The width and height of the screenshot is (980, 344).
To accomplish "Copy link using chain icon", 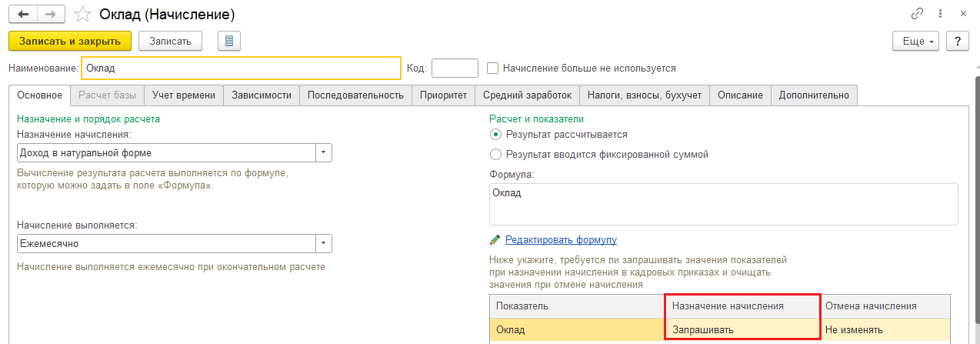I will (x=917, y=14).
